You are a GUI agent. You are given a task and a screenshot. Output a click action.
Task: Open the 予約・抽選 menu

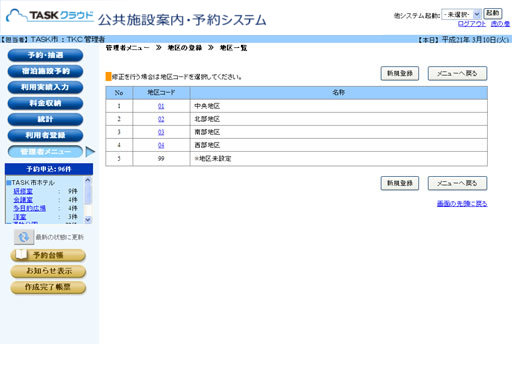point(45,55)
